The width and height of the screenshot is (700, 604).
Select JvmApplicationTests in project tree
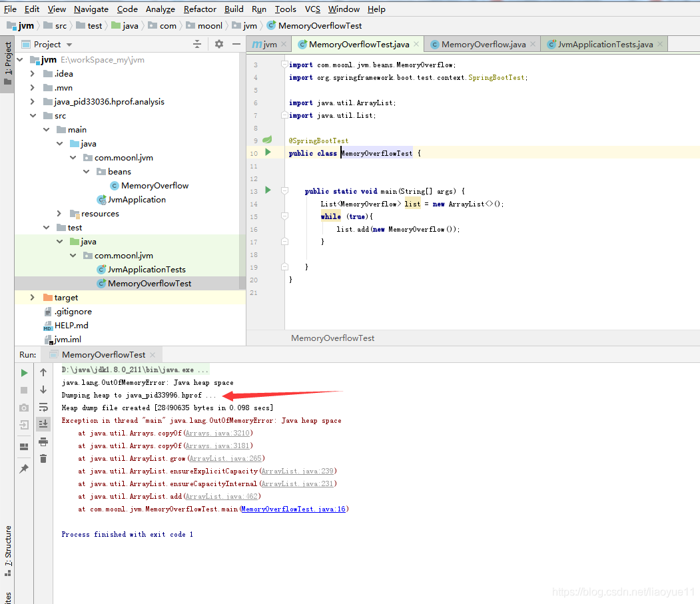(147, 269)
